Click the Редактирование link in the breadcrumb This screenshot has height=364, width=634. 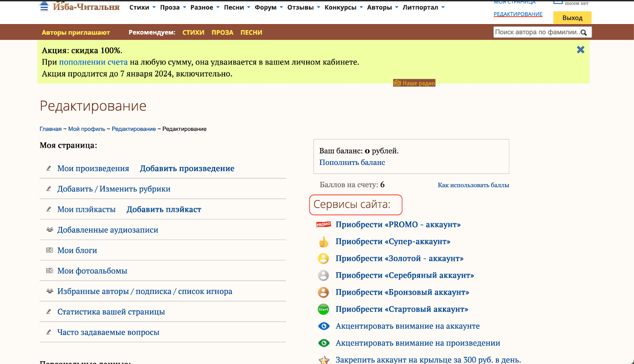pyautogui.click(x=134, y=129)
